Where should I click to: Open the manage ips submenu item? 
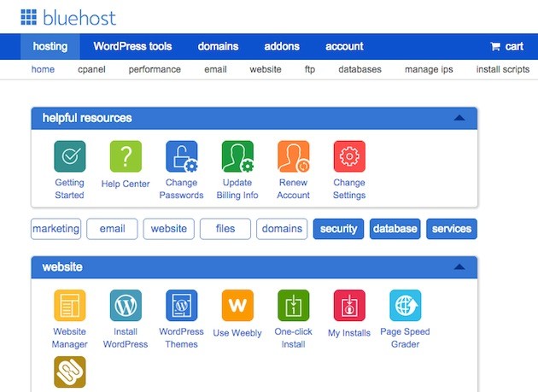tap(429, 69)
